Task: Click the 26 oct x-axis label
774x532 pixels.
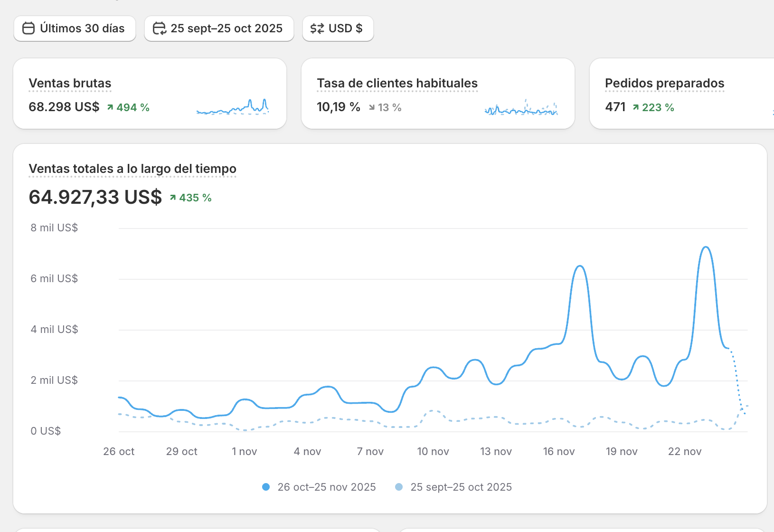Action: [x=119, y=452]
